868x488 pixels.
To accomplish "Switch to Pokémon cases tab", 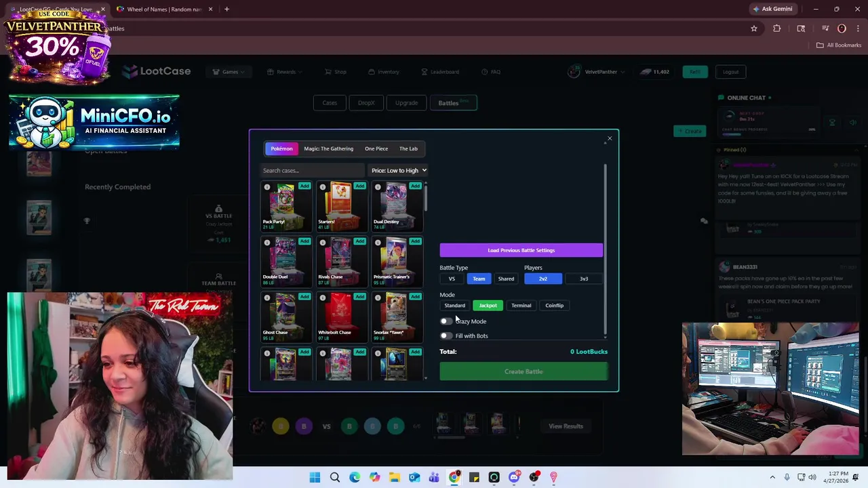I will [x=281, y=148].
